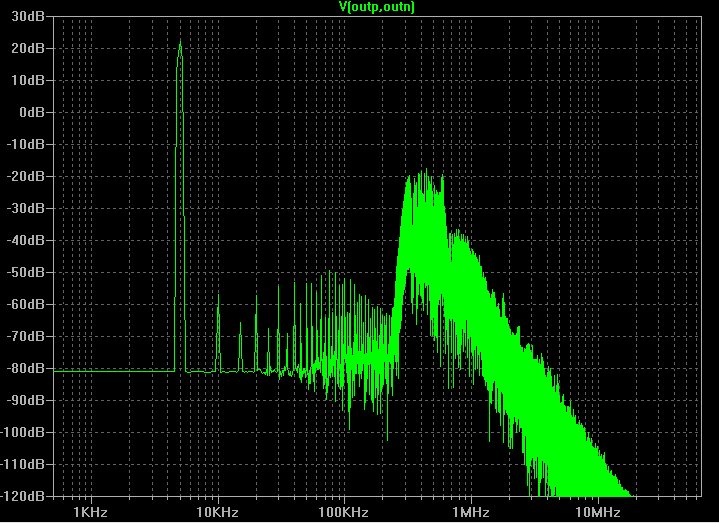Click the 20dB axis label
This screenshot has height=524, width=719.
[28, 48]
